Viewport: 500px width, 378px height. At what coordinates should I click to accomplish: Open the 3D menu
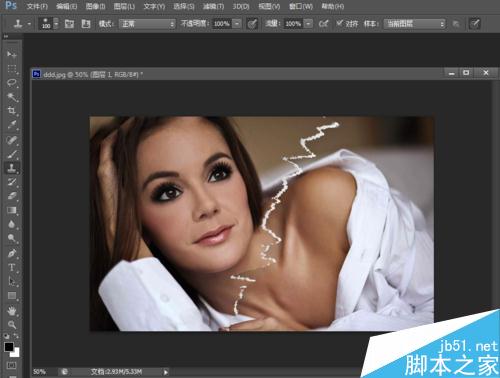[x=241, y=6]
